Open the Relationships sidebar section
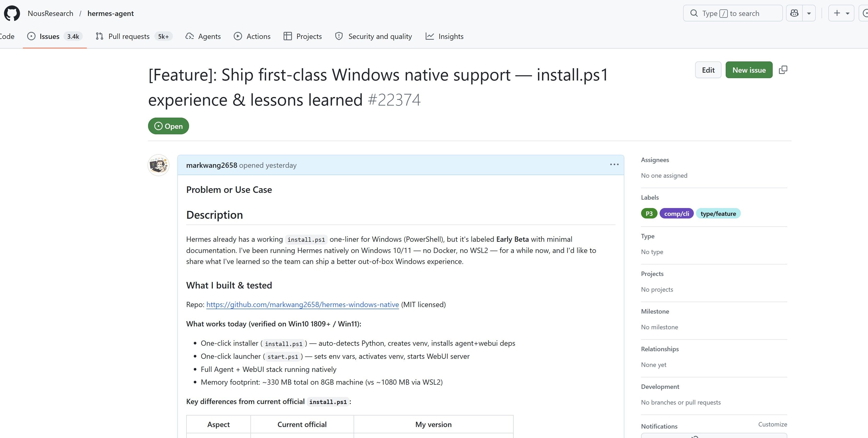Image resolution: width=868 pixels, height=438 pixels. pyautogui.click(x=660, y=349)
